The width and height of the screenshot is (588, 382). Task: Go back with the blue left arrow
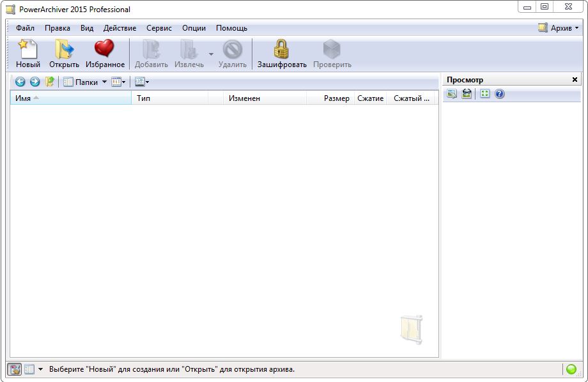pos(20,82)
